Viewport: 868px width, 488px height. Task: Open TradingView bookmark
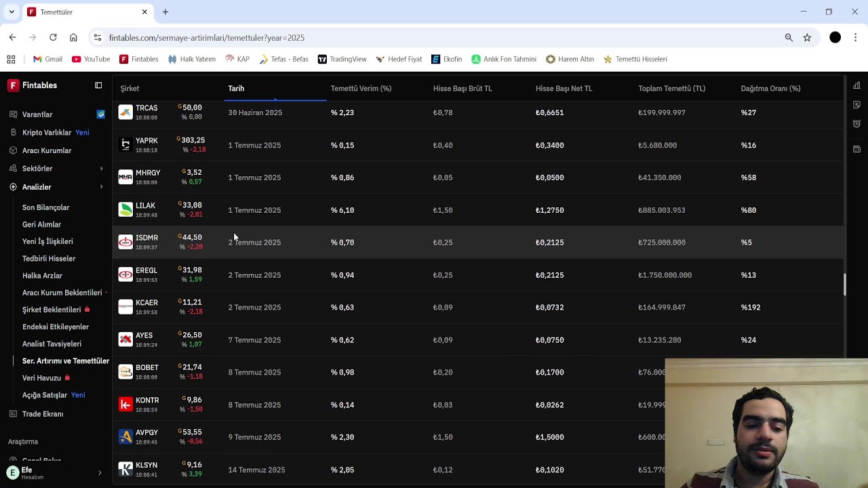[342, 59]
